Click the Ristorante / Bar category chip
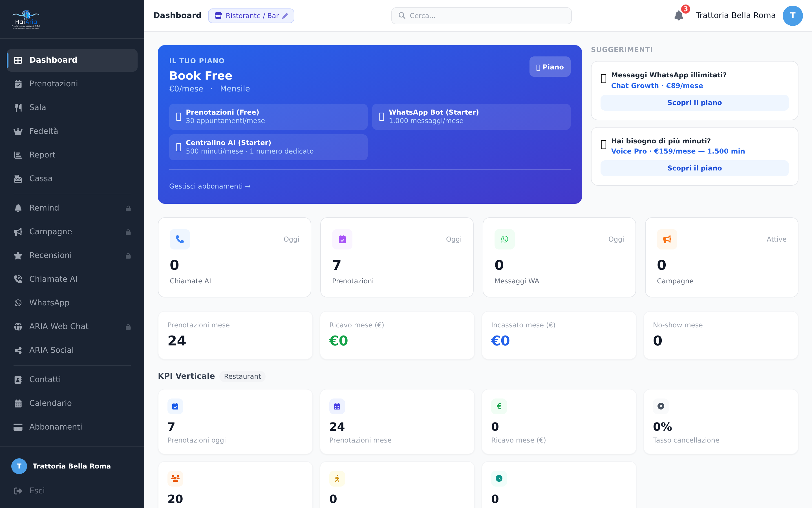Image resolution: width=812 pixels, height=508 pixels. tap(251, 16)
